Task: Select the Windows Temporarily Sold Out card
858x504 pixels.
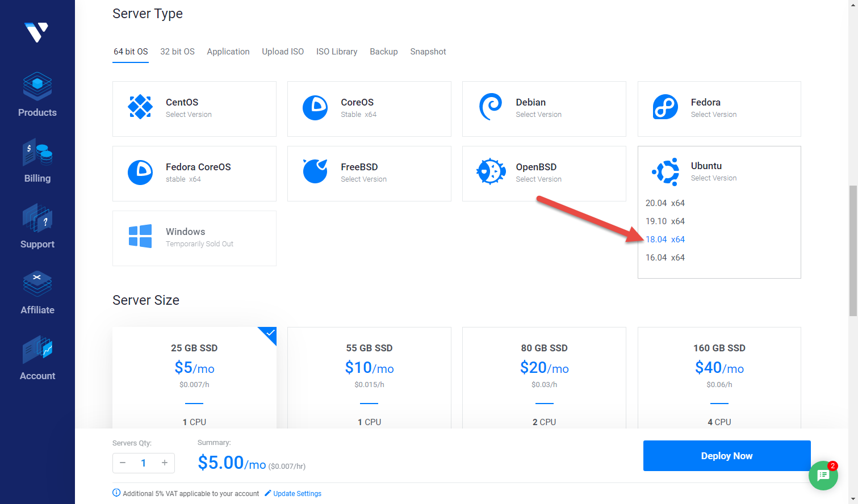Action: coord(194,238)
